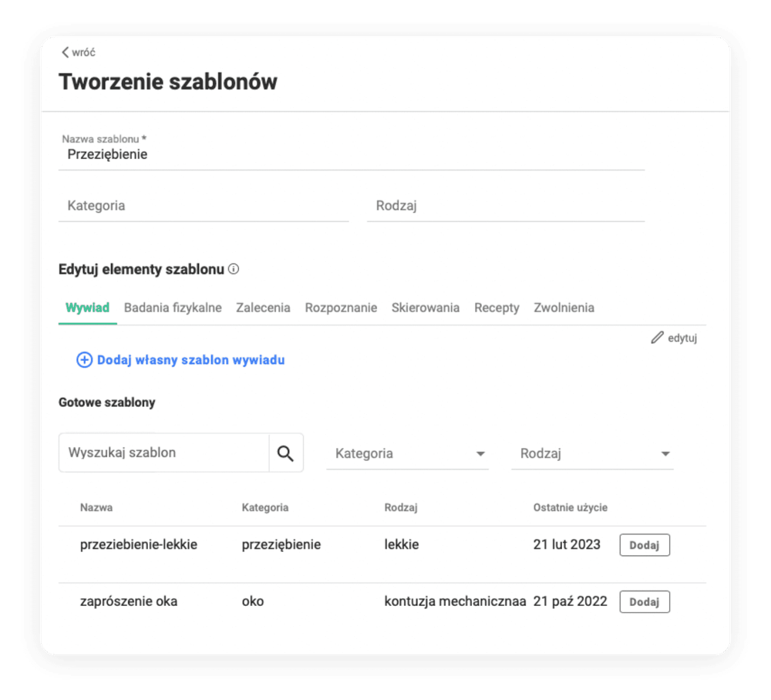This screenshot has width=771, height=700.
Task: Click the back chevron next to wróć
Action: (x=65, y=52)
